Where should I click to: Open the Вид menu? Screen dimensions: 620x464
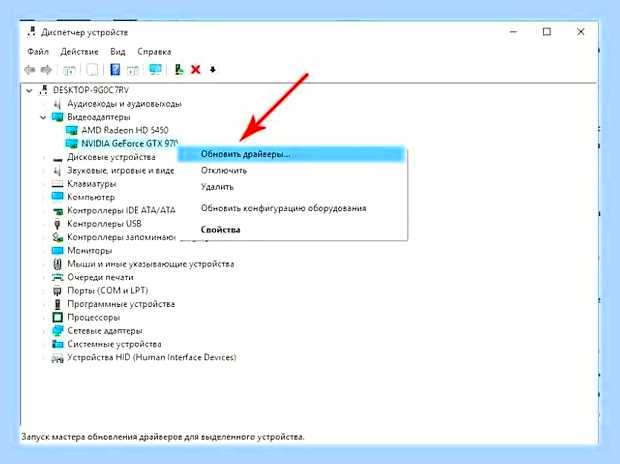click(x=118, y=52)
